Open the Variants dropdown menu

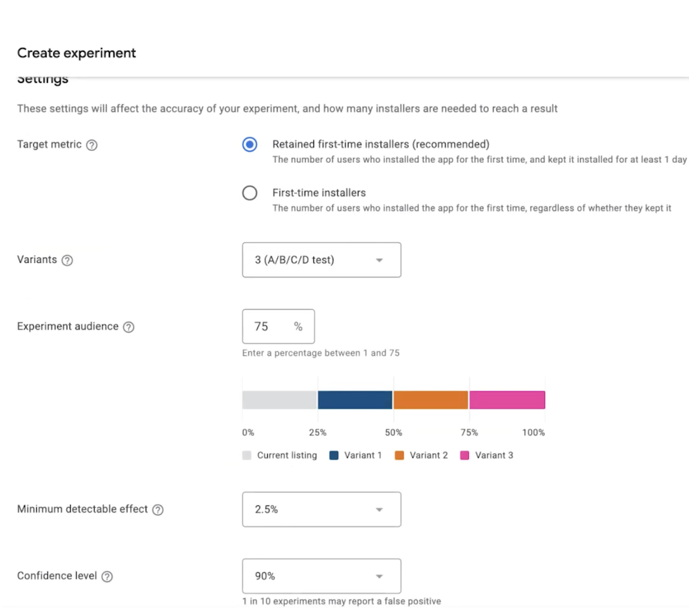click(x=321, y=260)
